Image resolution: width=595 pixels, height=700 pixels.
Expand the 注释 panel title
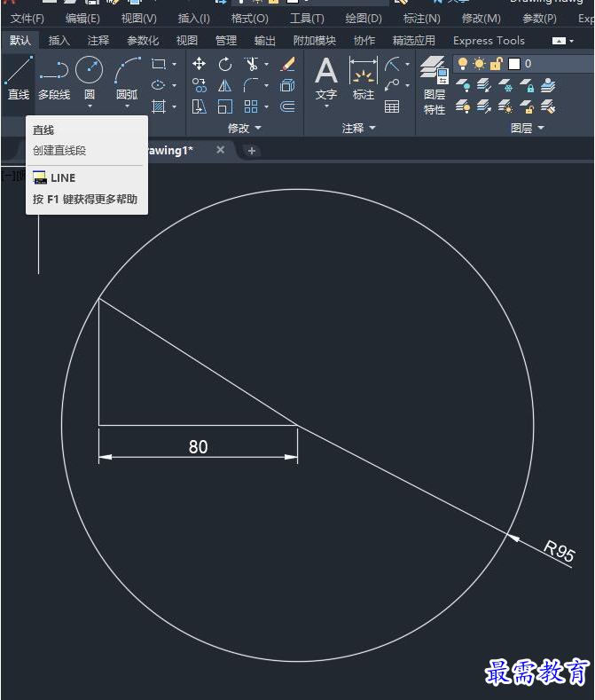(358, 129)
